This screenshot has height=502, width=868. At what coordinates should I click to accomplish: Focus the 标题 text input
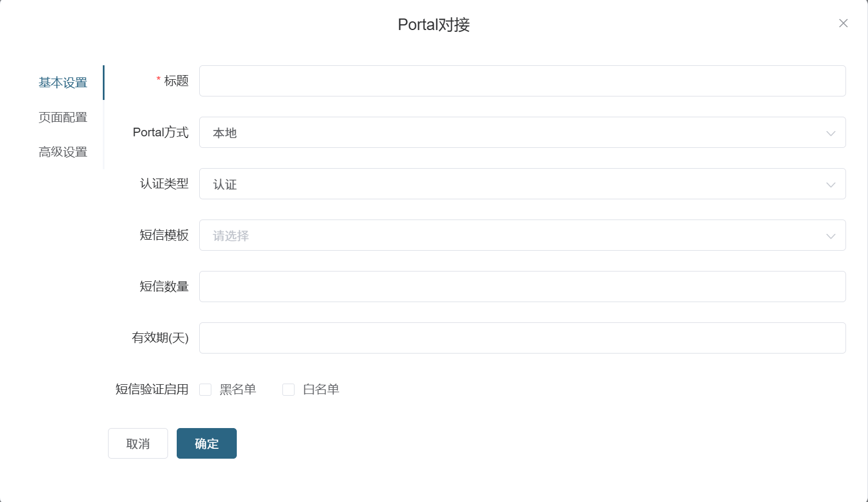click(522, 81)
